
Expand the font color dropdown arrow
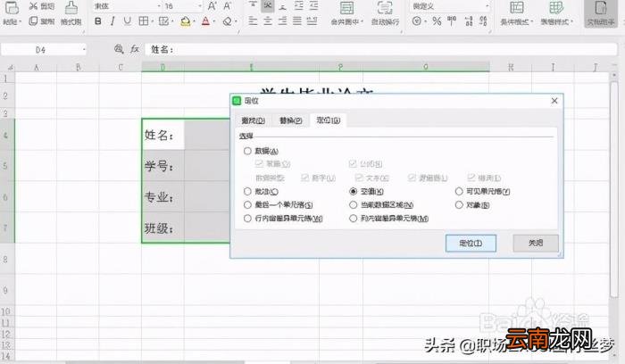click(x=214, y=21)
